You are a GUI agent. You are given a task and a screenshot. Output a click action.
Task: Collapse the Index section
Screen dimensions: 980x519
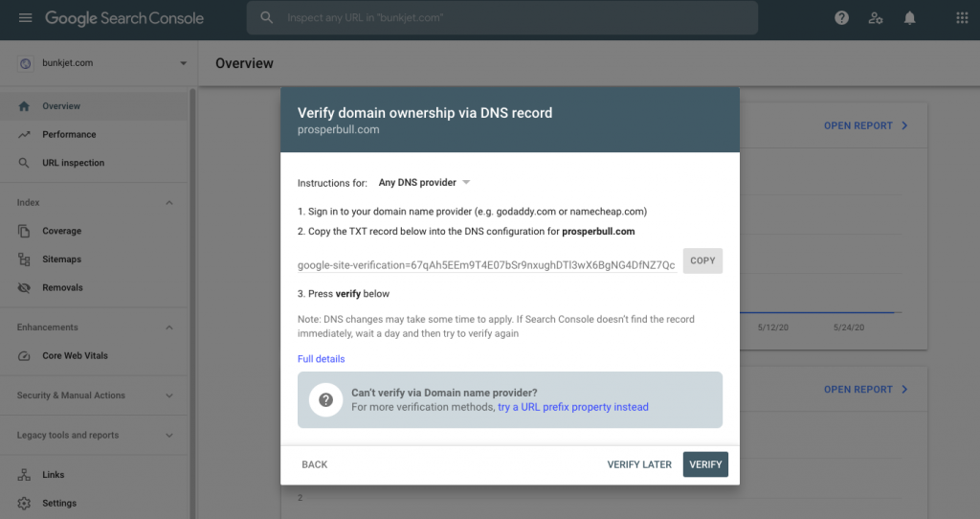point(169,203)
